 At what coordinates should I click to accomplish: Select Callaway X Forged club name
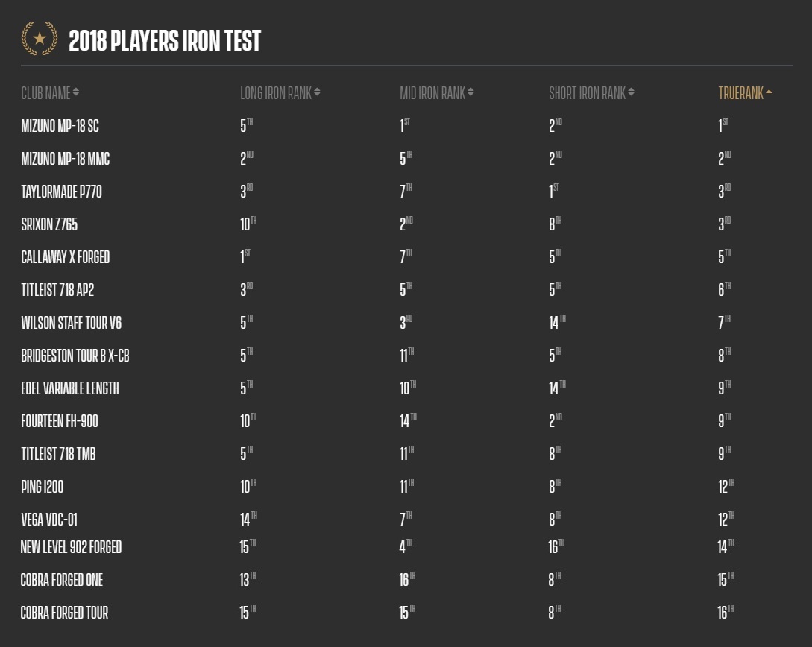66,257
